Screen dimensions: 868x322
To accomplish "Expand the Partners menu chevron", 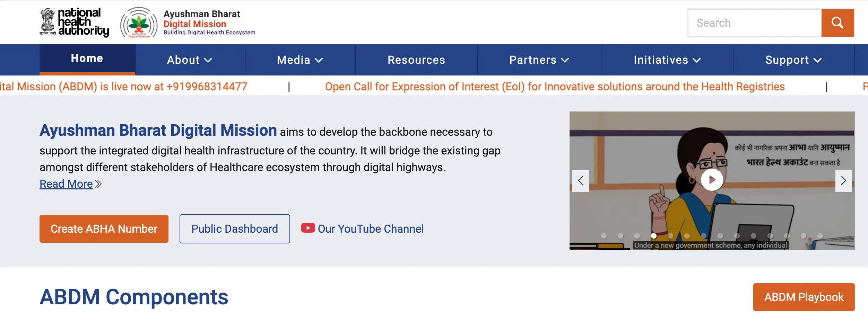I will pos(565,60).
